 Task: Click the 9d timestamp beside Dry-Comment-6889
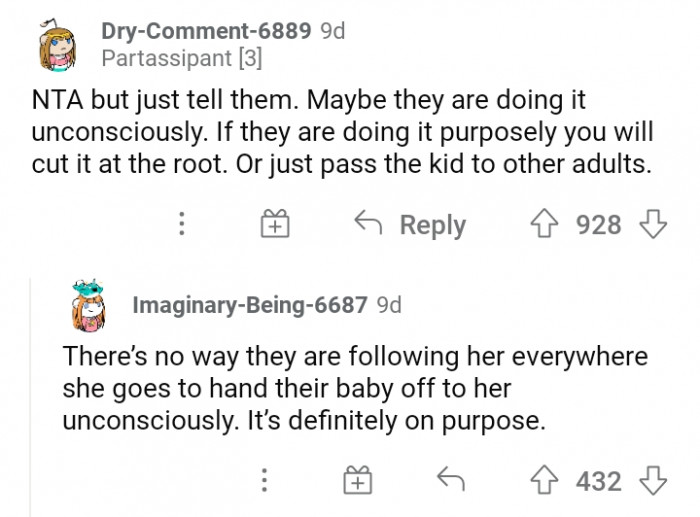[332, 31]
